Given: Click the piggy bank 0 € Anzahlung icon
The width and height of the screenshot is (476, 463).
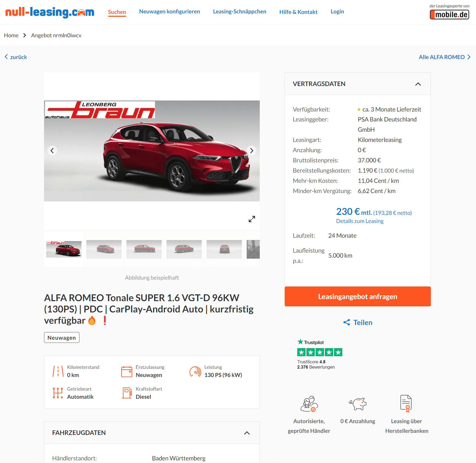Looking at the screenshot, I should [x=358, y=403].
